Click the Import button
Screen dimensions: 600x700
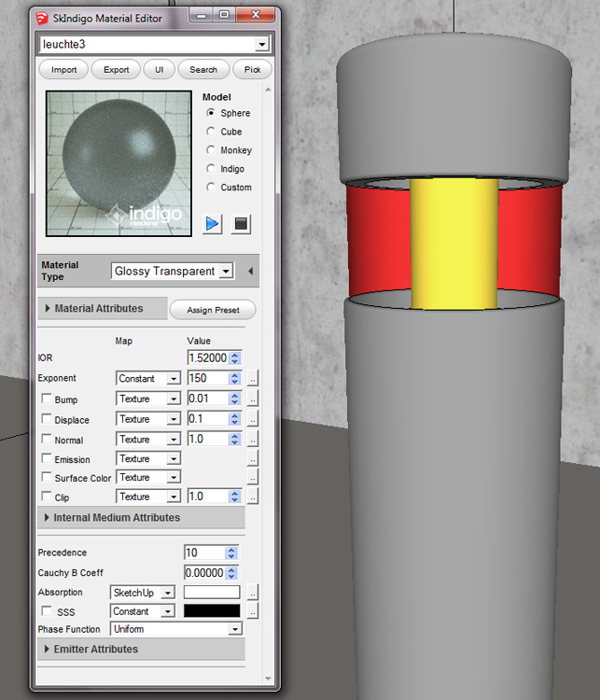tap(63, 69)
